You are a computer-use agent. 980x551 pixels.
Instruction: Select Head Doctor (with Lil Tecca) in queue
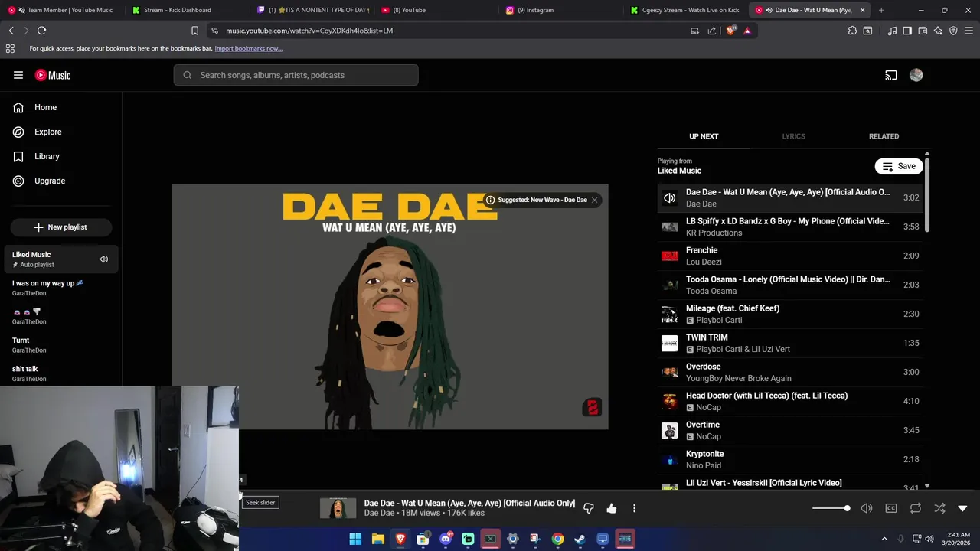click(790, 401)
